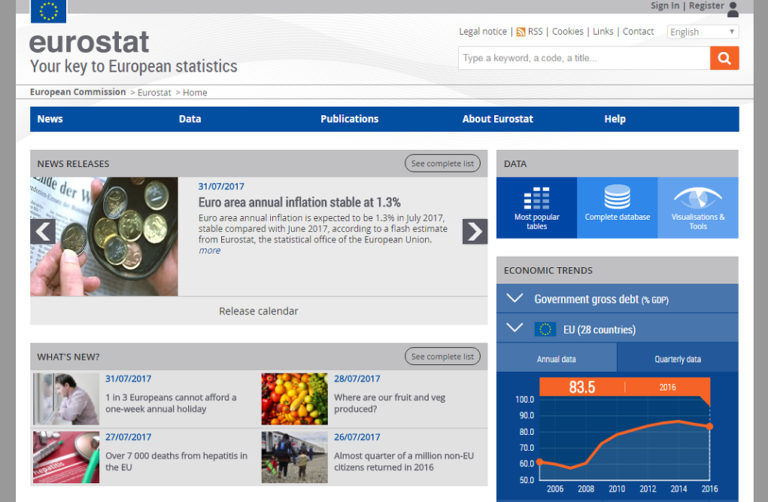Open the RSS link

click(x=535, y=32)
